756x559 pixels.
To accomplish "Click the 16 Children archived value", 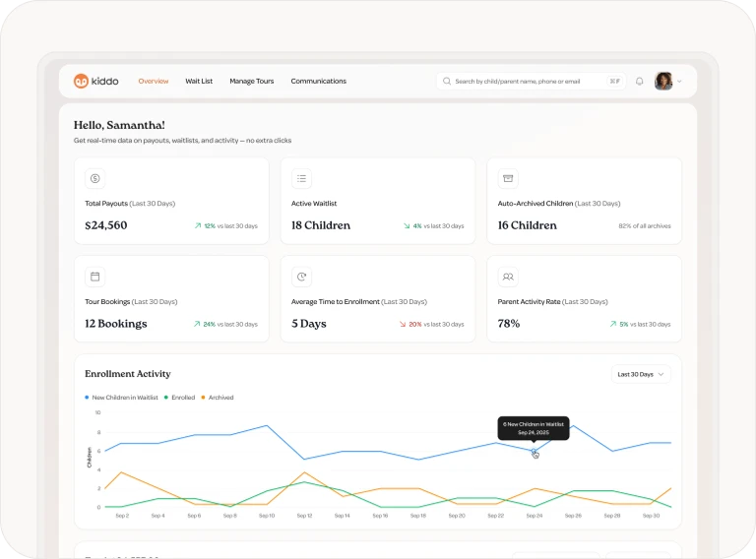I will click(527, 225).
